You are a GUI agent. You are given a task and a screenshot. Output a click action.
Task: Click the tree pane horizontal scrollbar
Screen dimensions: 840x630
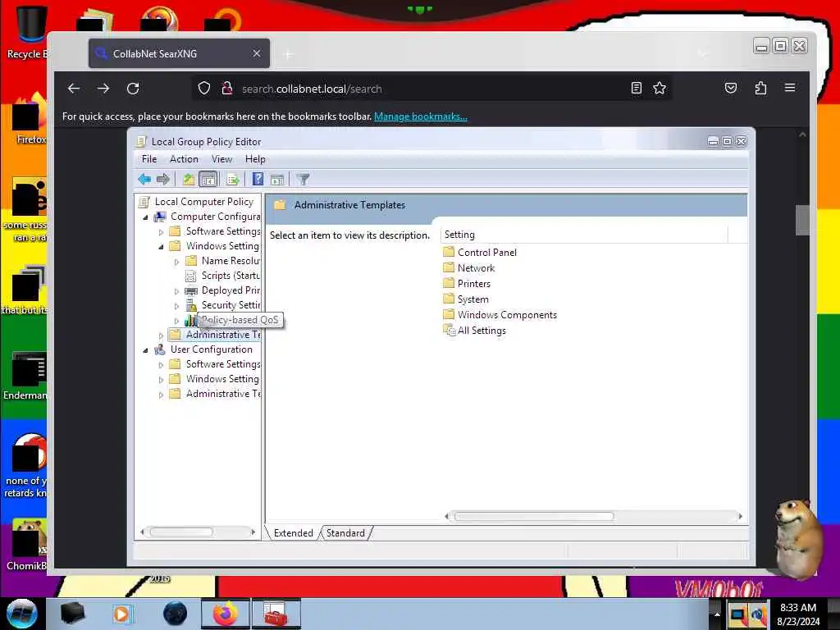tap(181, 532)
